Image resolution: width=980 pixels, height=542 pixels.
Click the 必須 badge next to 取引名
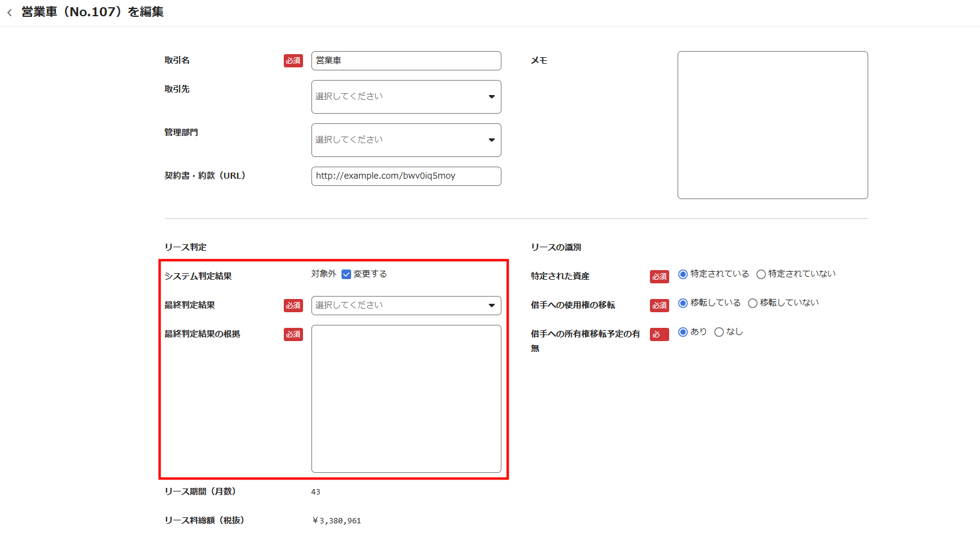(293, 61)
